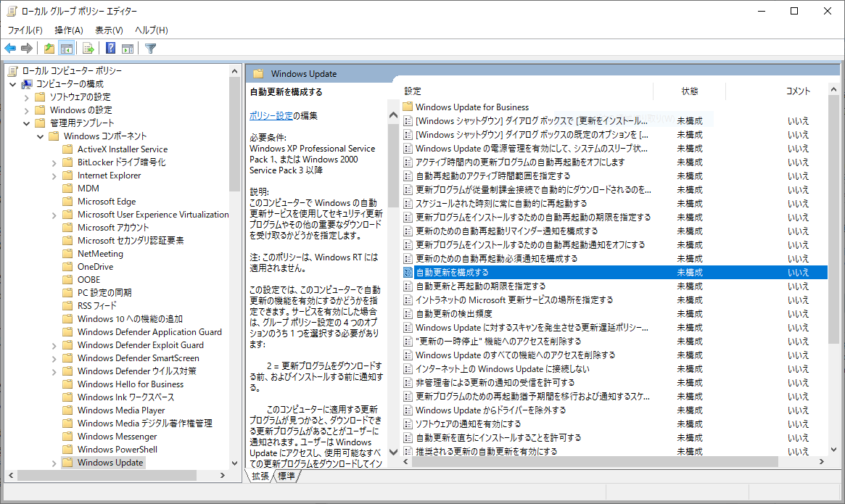Select 自動更新と再起動の期限を指定する policy
Viewport: 845px width, 504px height.
(481, 286)
